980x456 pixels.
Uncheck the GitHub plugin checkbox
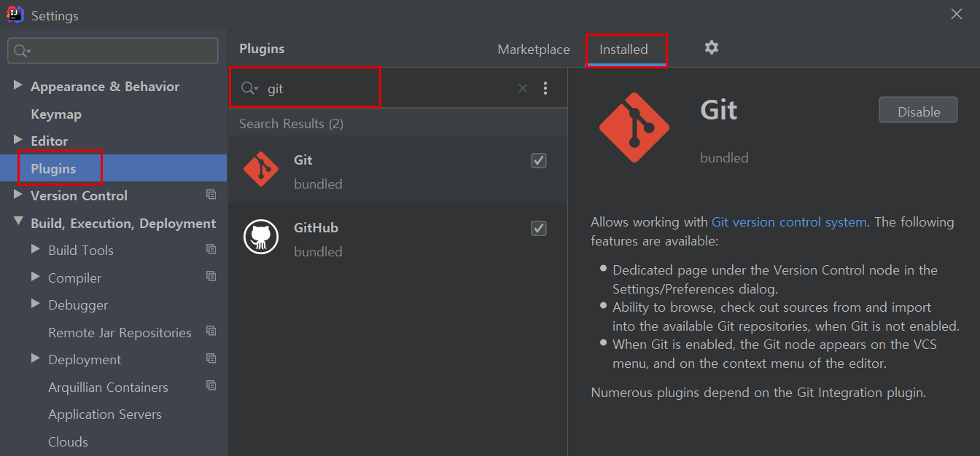539,228
